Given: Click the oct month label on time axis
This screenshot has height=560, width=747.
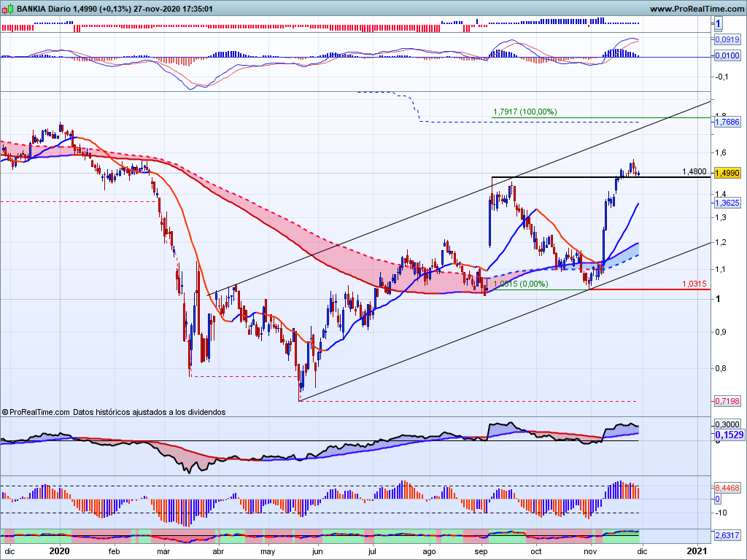Looking at the screenshot, I should click(x=536, y=552).
